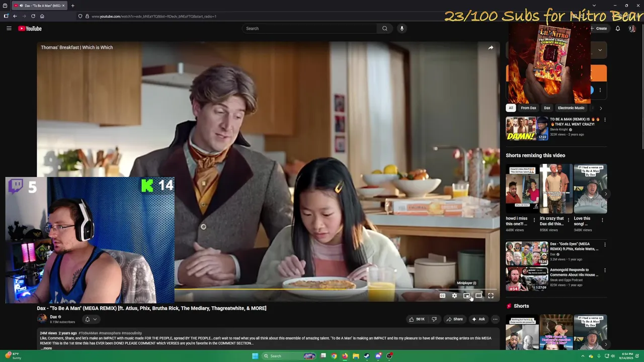The width and height of the screenshot is (644, 362).
Task: Open player settings gear
Action: (x=454, y=296)
